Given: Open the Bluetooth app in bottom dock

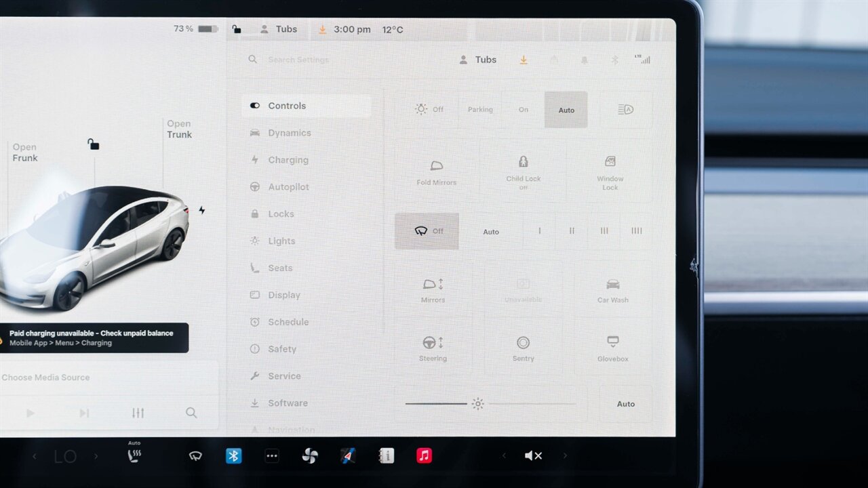Looking at the screenshot, I should (x=233, y=456).
